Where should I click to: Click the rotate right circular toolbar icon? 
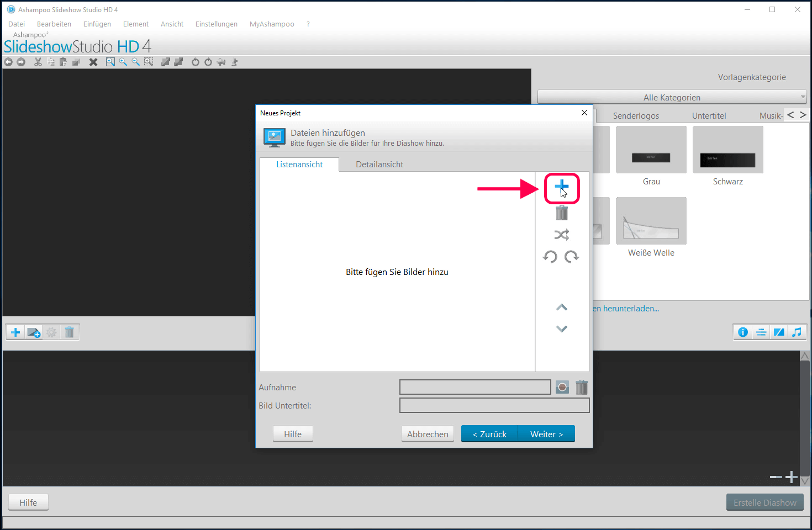click(x=208, y=62)
